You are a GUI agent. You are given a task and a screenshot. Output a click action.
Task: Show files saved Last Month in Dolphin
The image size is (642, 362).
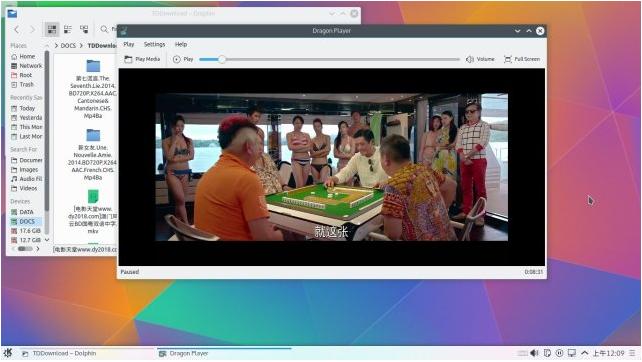click(27, 137)
